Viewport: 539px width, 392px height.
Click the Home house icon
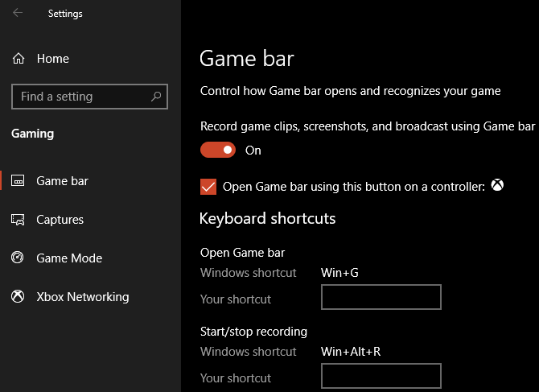[19, 59]
